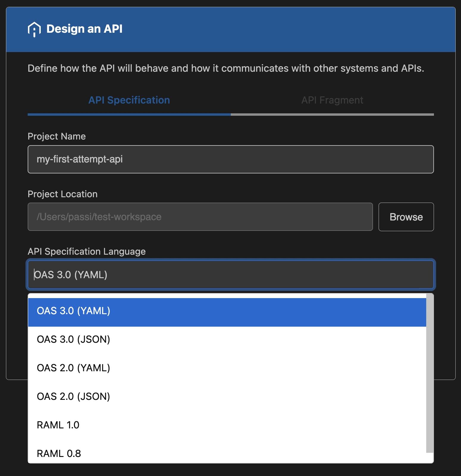Click the API behavior description text

point(226,68)
